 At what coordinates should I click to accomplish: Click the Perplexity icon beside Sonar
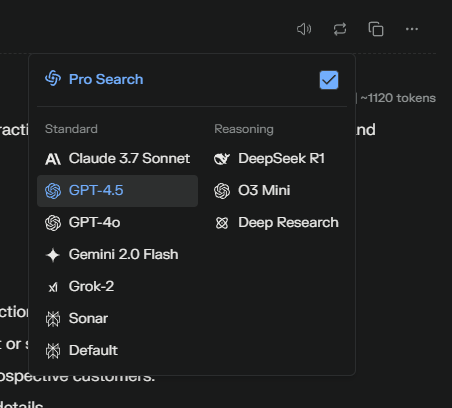53,319
